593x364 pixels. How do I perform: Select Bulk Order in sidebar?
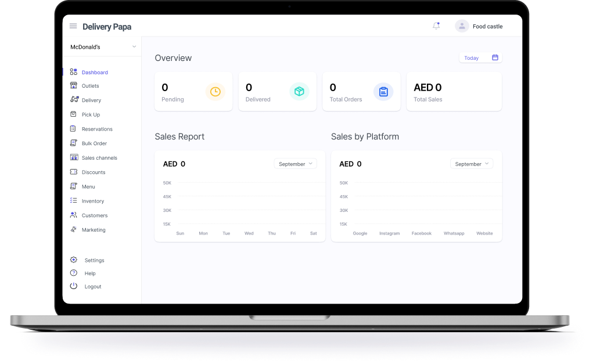95,143
